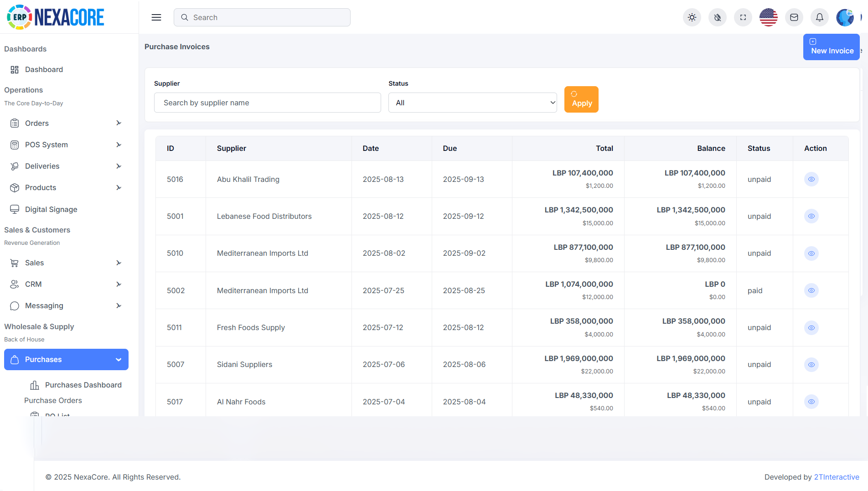Click the Purchases Dashboard chart icon
868x491 pixels.
(x=35, y=385)
